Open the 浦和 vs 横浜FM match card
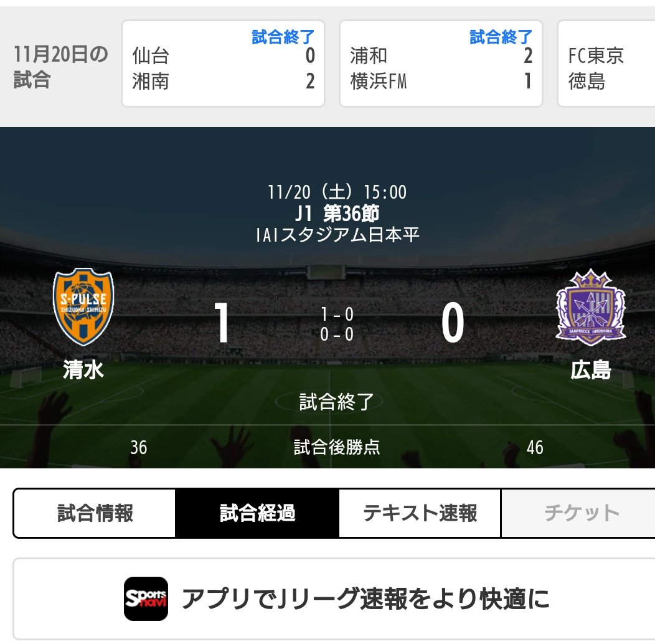This screenshot has height=644, width=655. [x=441, y=64]
